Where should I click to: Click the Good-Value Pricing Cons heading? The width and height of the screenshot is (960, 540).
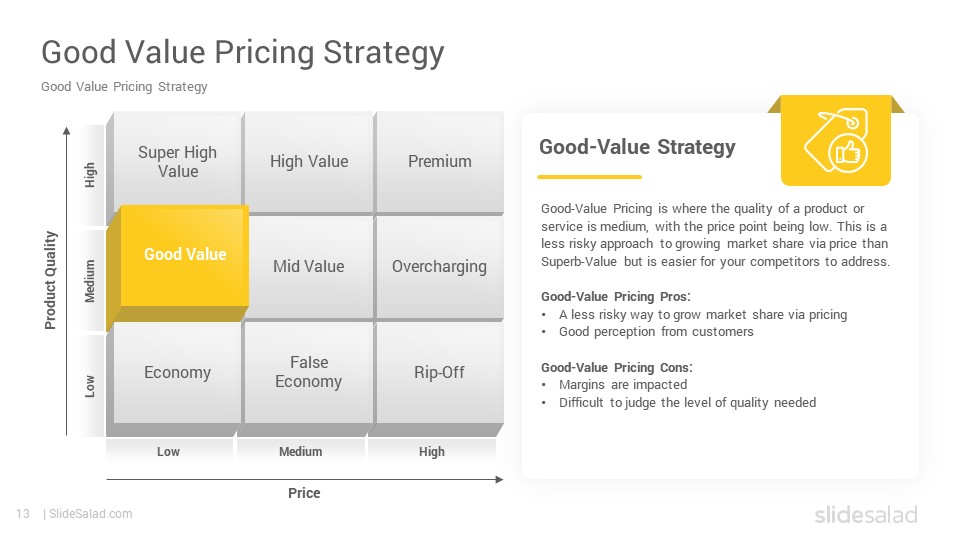coord(617,367)
